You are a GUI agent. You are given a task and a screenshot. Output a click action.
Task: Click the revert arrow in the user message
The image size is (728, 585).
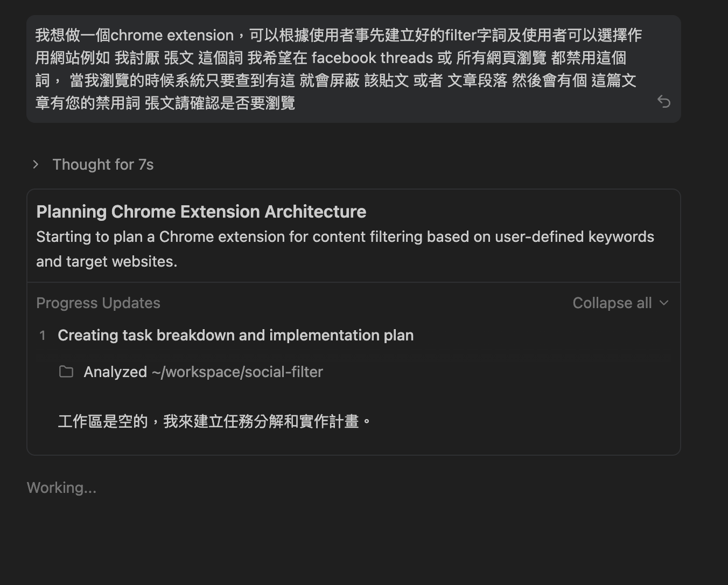(663, 101)
